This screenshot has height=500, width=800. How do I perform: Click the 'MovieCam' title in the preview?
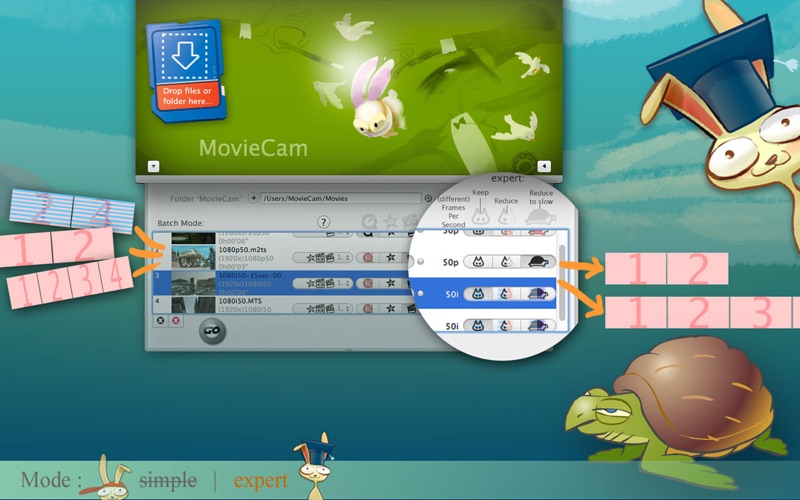click(254, 148)
